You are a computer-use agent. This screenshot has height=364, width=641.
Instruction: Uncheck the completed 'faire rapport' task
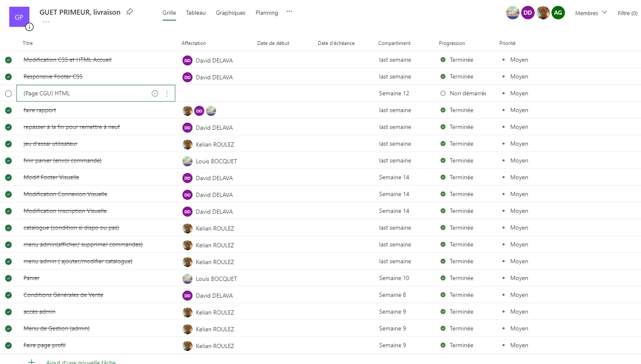(8, 110)
